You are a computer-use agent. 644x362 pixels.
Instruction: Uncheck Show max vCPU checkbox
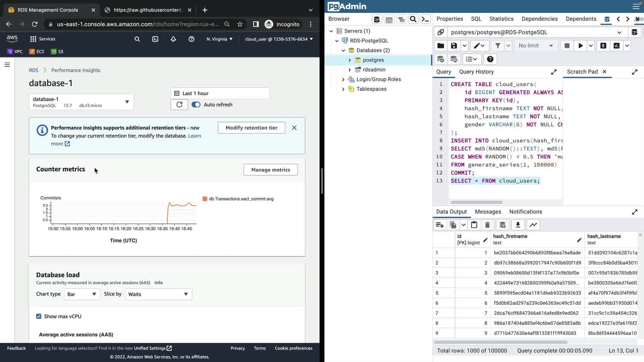[x=39, y=316]
